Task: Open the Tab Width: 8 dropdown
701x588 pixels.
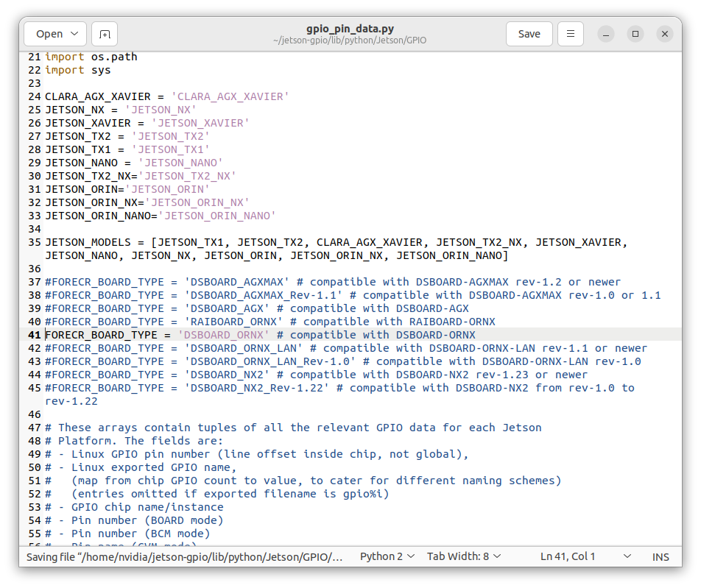Action: click(463, 556)
